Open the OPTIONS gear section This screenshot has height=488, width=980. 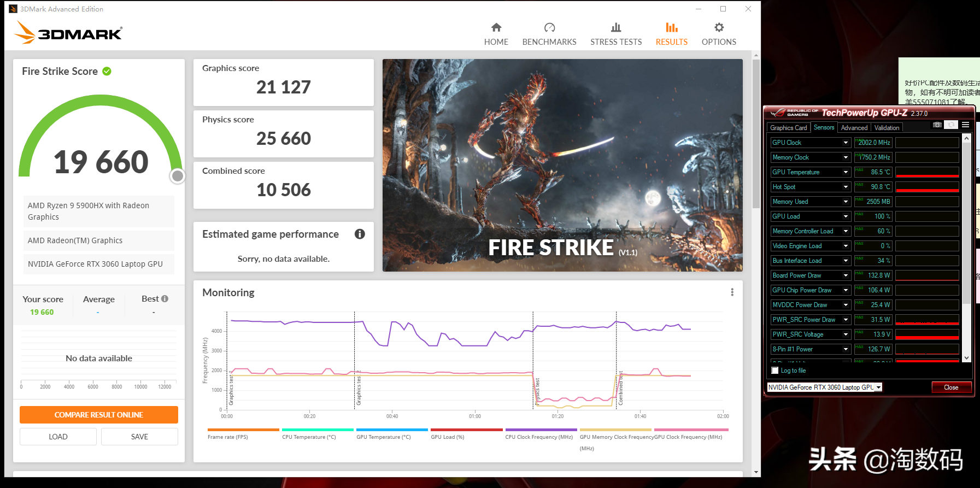click(x=719, y=34)
